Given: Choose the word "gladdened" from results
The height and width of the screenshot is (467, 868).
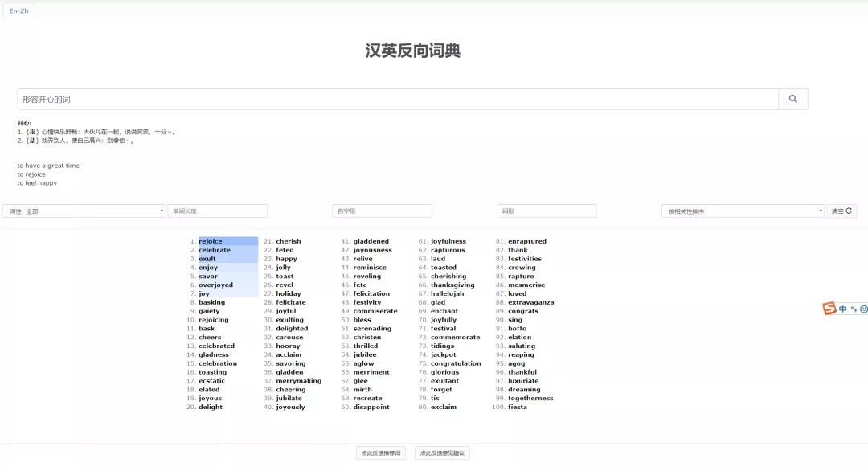Looking at the screenshot, I should tap(371, 241).
